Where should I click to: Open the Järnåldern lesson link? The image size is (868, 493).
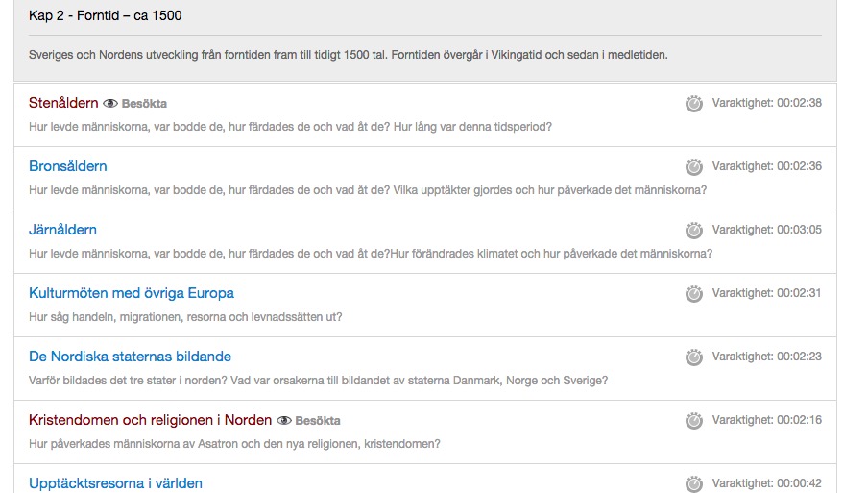(62, 230)
